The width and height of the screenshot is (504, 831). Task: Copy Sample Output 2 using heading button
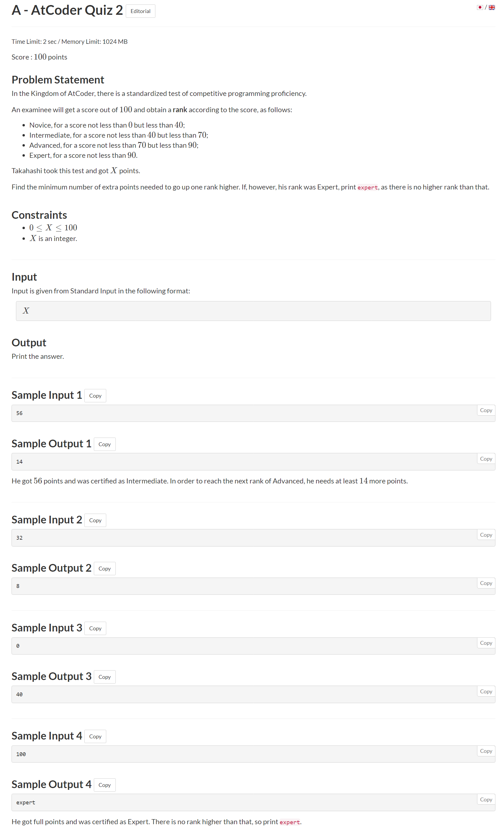pos(104,568)
